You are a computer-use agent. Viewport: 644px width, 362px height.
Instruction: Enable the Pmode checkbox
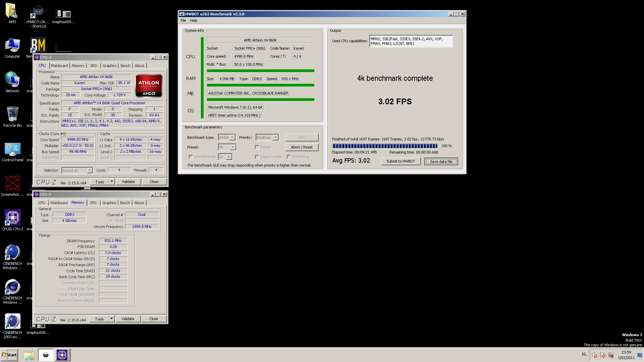257,147
